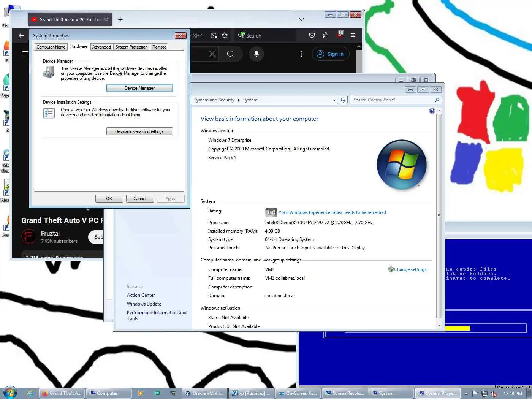Open Control Panel help question mark icon
532x399 pixels.
tap(432, 111)
